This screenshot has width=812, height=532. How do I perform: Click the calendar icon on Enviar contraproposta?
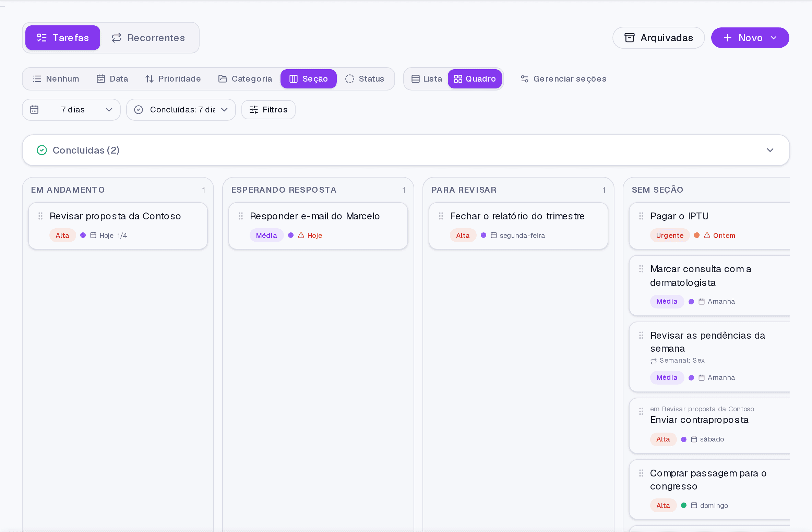[694, 439]
